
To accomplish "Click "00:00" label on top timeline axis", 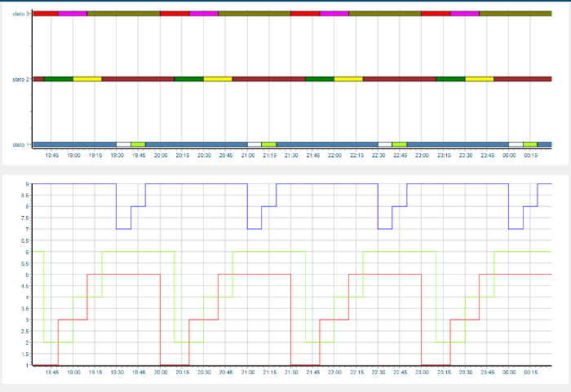I will point(509,153).
